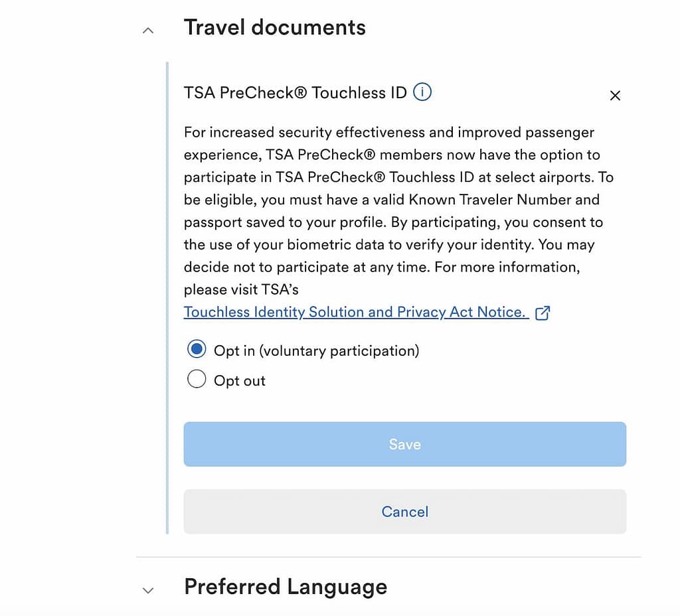Save your Touchless ID participation choice
This screenshot has height=616, width=680.
pos(404,445)
